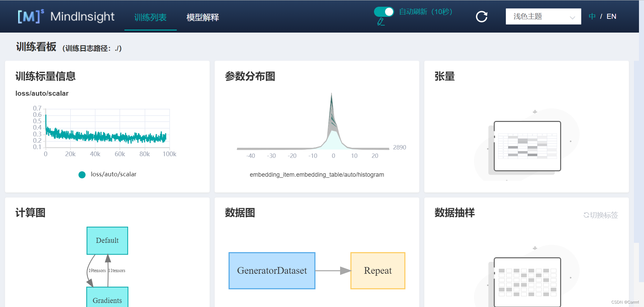Image resolution: width=644 pixels, height=307 pixels.
Task: Switch language to EN
Action: pos(611,16)
